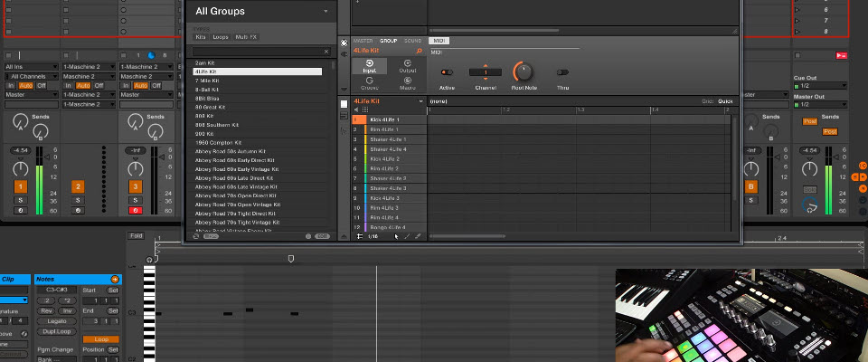The height and width of the screenshot is (362, 868).
Task: Switch to the SOUND tab
Action: coord(412,41)
